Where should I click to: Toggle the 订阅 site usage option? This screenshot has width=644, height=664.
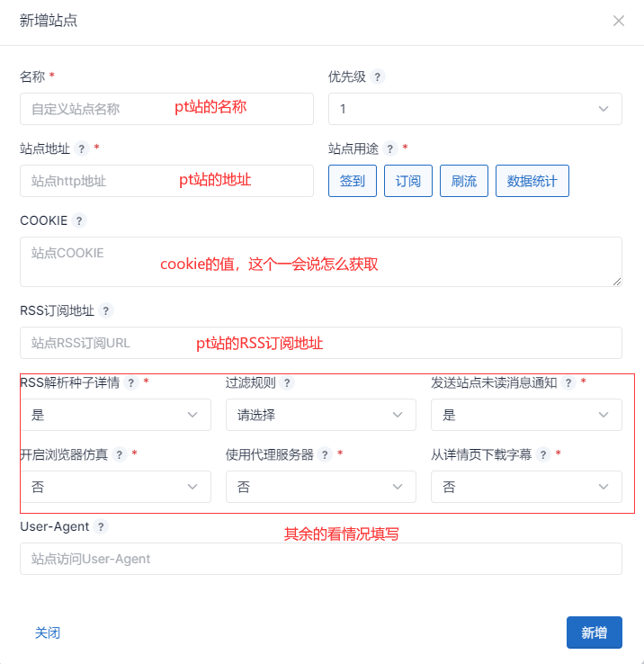coord(408,181)
